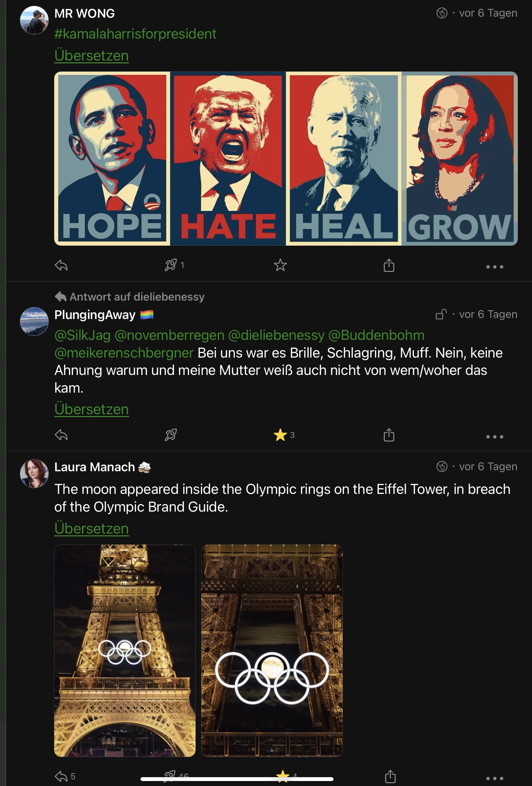Open the HOPE HATE HEAL GROW image
532x786 pixels.
(x=286, y=159)
